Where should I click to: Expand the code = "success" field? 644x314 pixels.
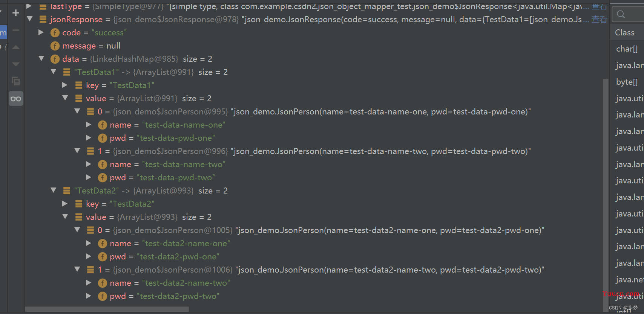point(41,32)
